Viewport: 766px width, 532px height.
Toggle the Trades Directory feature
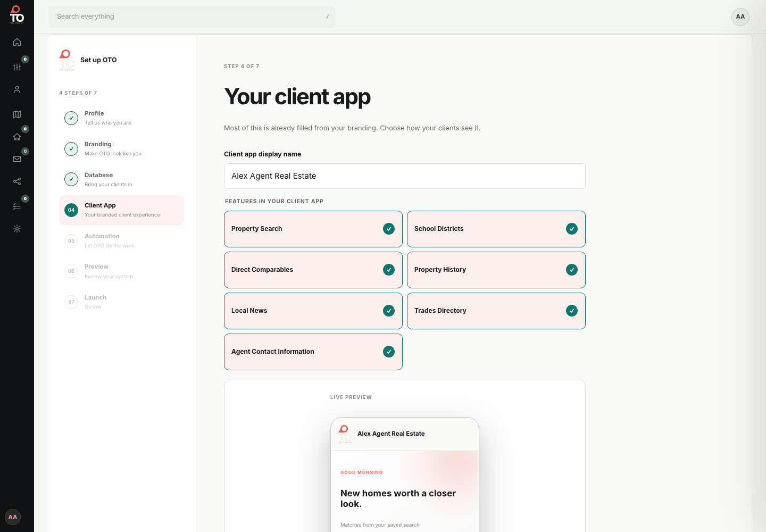coord(496,311)
